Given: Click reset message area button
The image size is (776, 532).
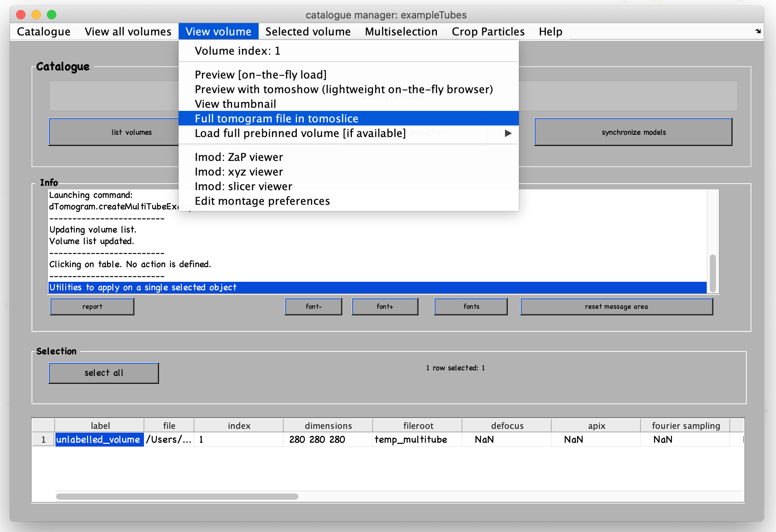Looking at the screenshot, I should [x=617, y=306].
